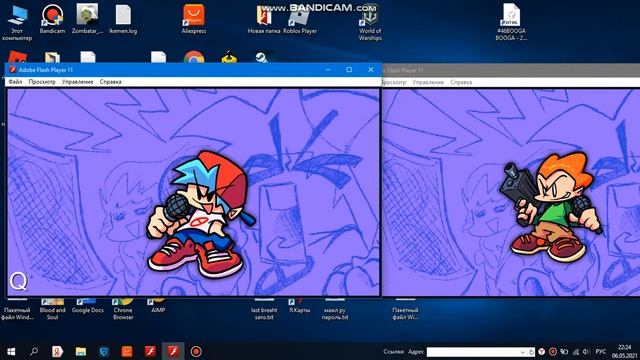
Task: Click the Pico character in background window
Action: (x=551, y=206)
